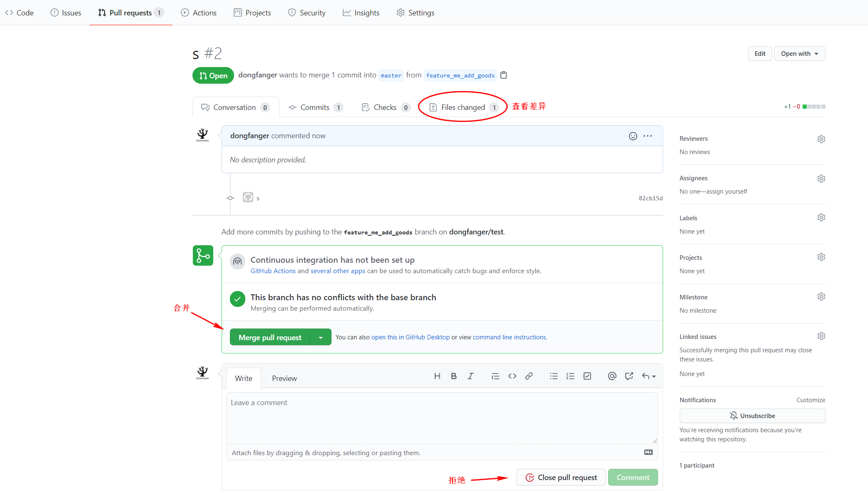
Task: Click the add task list checkbox icon
Action: click(x=587, y=376)
